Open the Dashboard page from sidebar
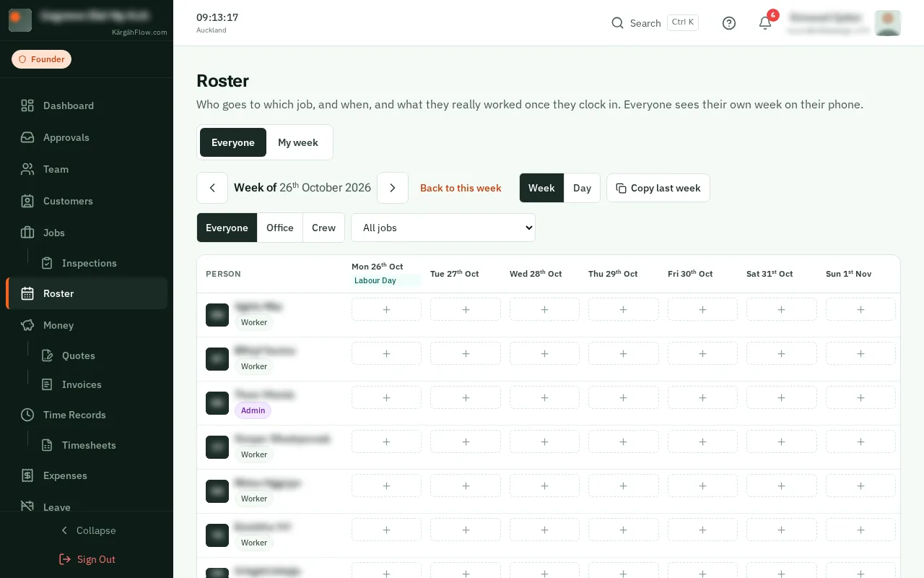 pos(87,105)
